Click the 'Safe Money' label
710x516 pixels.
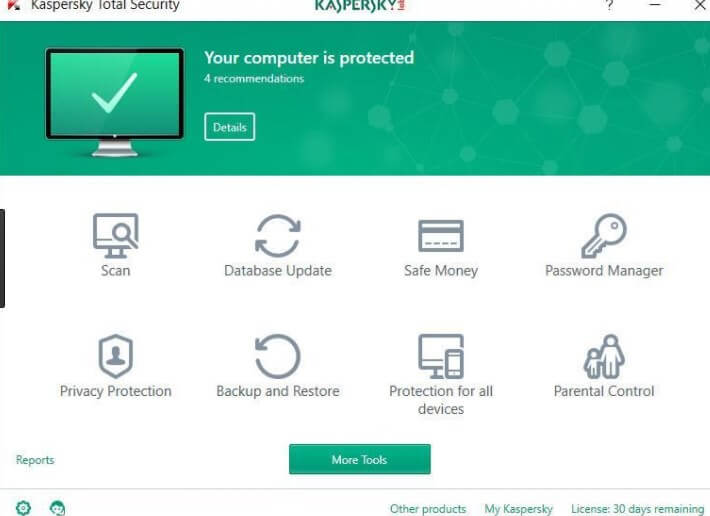pos(441,271)
